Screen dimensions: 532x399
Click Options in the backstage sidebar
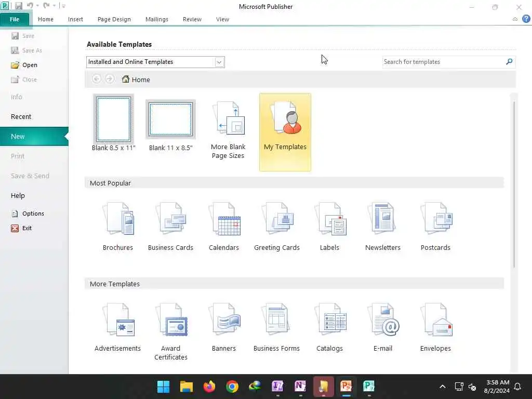tap(28, 214)
